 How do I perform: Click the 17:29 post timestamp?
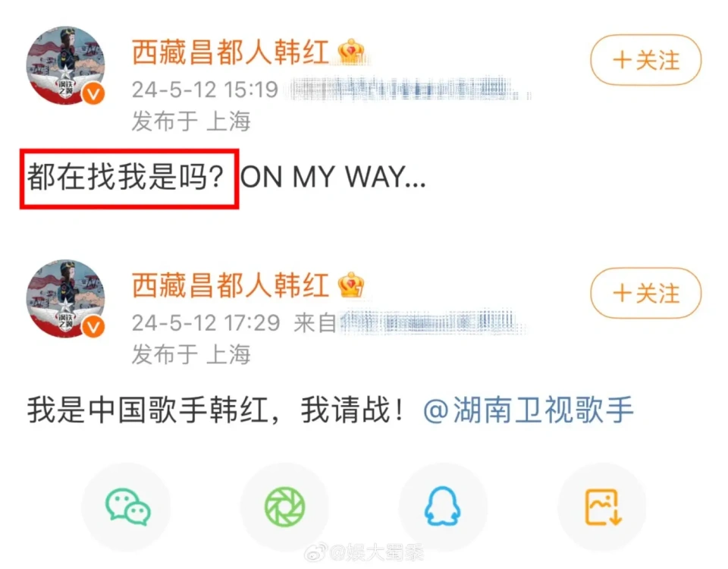click(206, 323)
